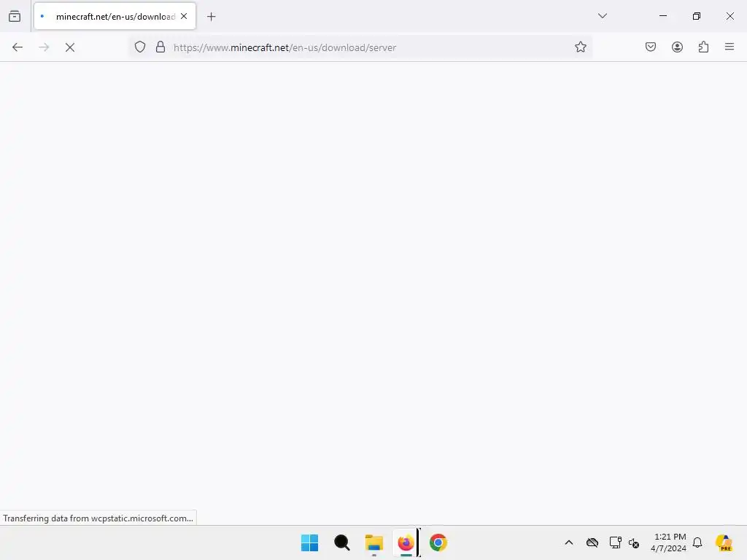
Task: Restore down the Firefox window
Action: coord(697,16)
